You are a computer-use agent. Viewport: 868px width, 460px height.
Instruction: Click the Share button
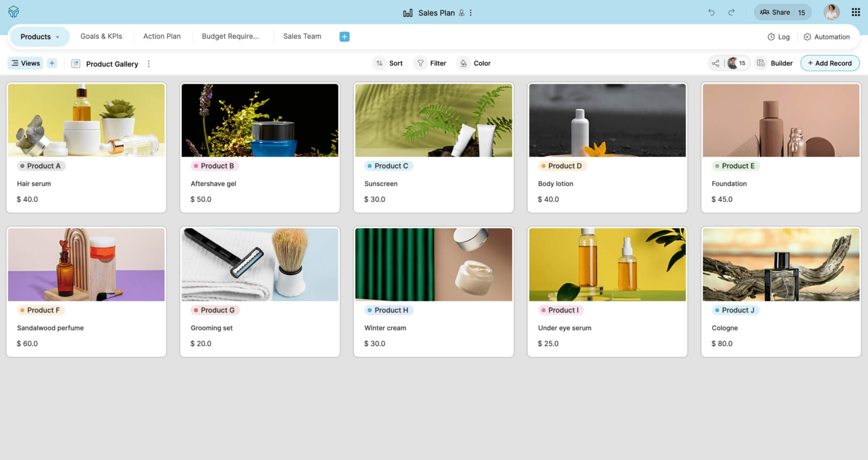point(775,12)
